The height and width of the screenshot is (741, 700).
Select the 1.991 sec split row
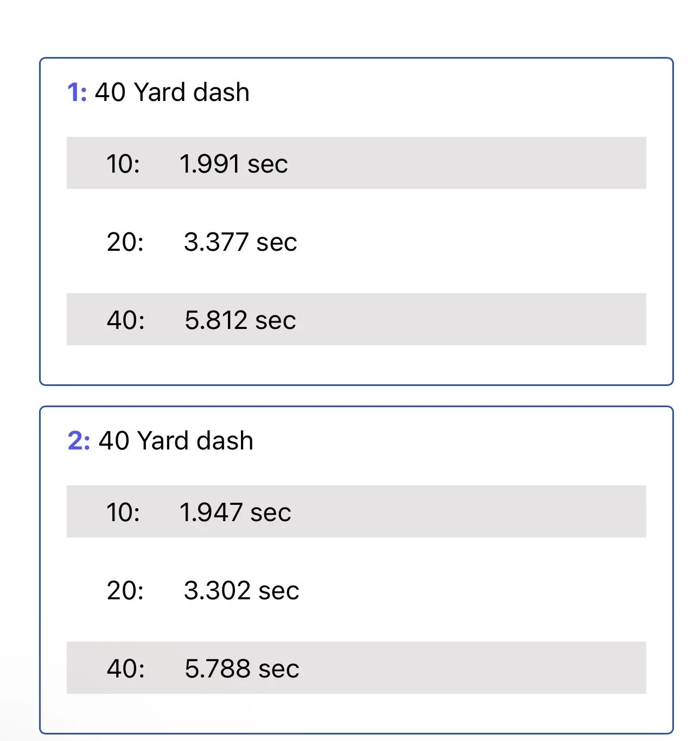pyautogui.click(x=357, y=163)
